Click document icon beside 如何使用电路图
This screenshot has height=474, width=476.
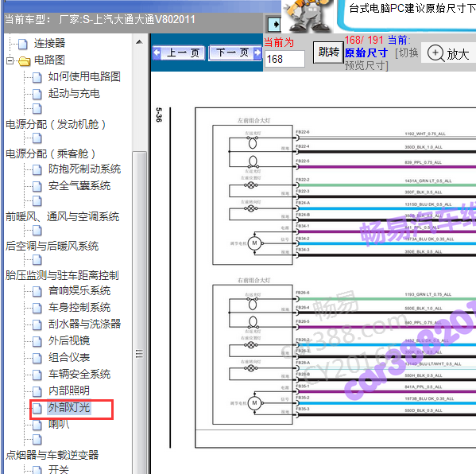click(37, 77)
